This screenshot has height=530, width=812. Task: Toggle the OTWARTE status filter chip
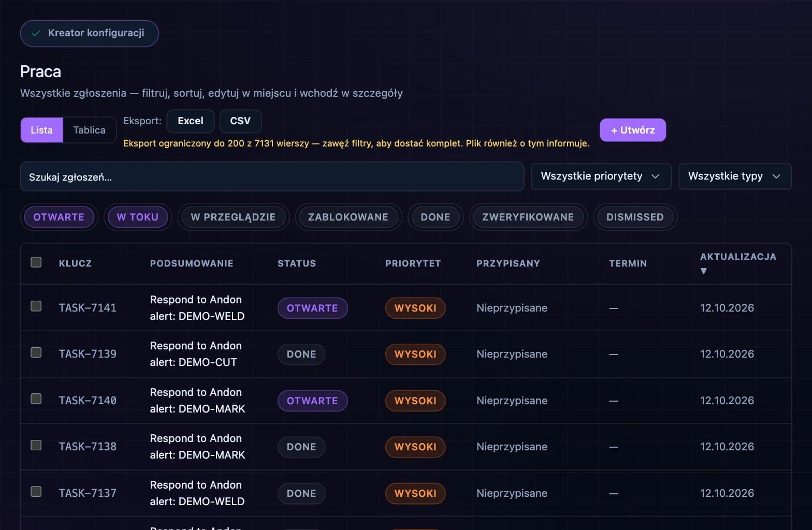59,217
